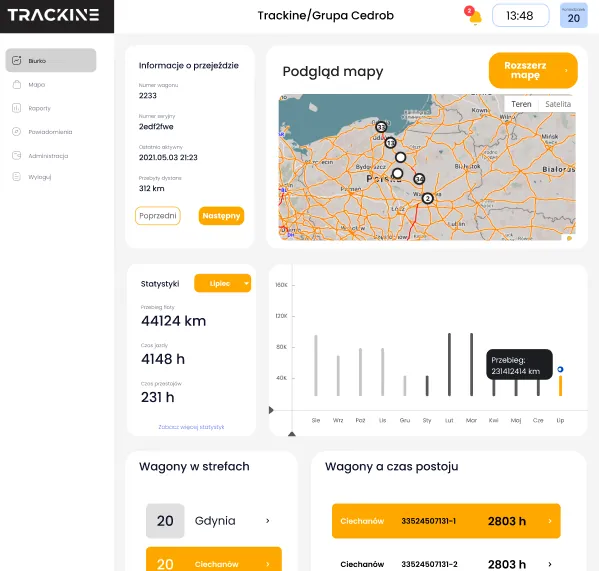Click Rozszerz mapę button
This screenshot has height=571, width=599.
(x=533, y=70)
